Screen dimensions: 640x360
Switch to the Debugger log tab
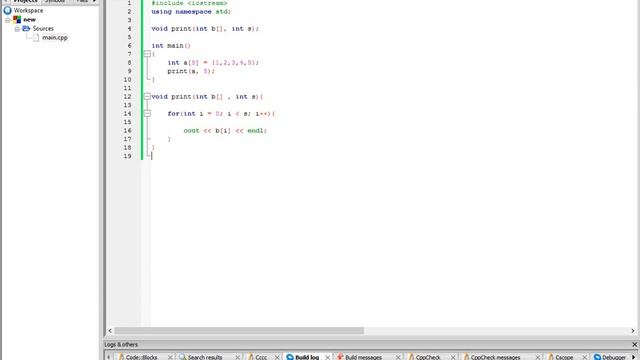[x=614, y=357]
